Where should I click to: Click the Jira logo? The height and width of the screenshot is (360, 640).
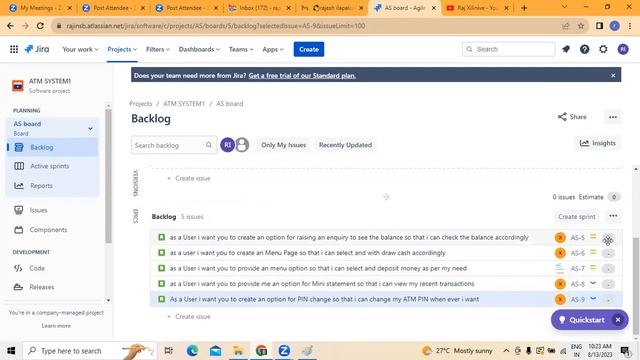pos(37,49)
